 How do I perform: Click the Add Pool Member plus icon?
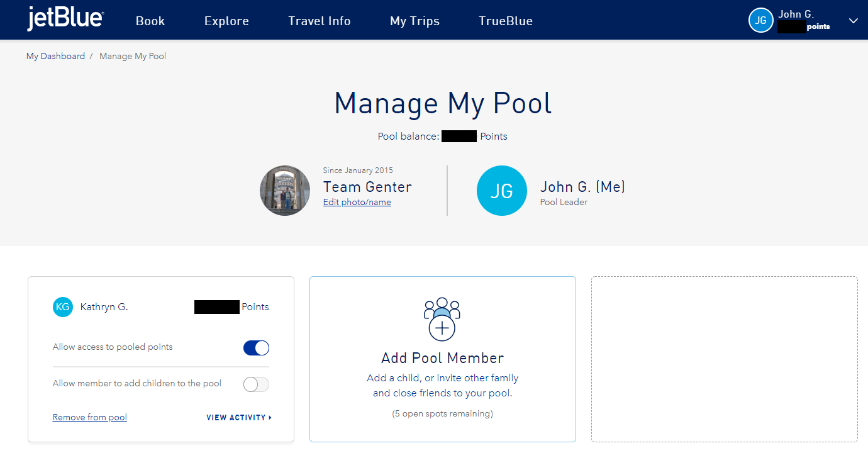[442, 327]
